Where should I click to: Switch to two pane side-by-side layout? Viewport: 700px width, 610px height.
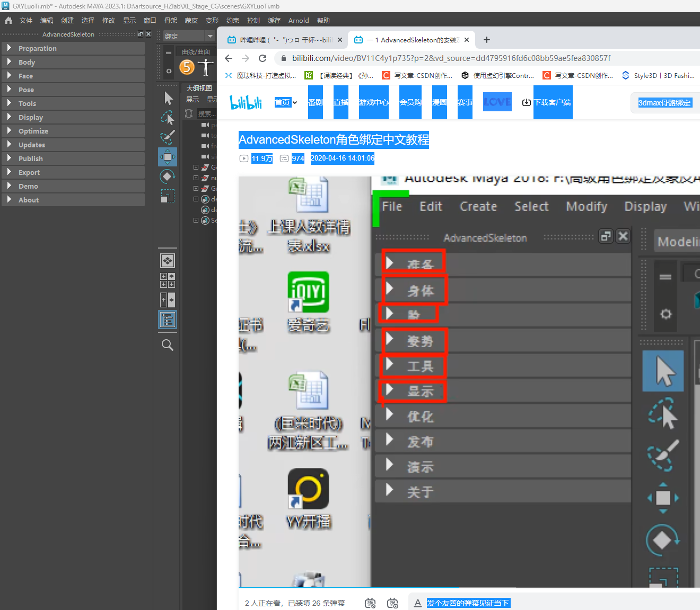tap(168, 300)
